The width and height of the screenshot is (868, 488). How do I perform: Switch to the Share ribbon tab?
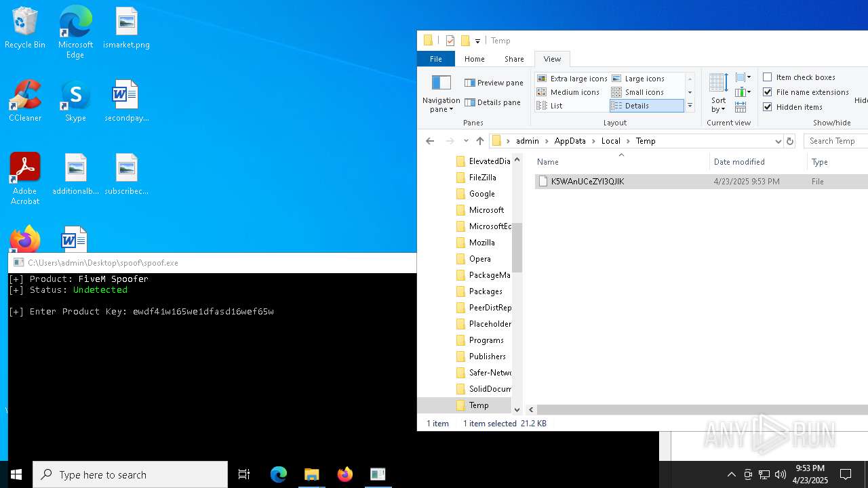pos(514,59)
